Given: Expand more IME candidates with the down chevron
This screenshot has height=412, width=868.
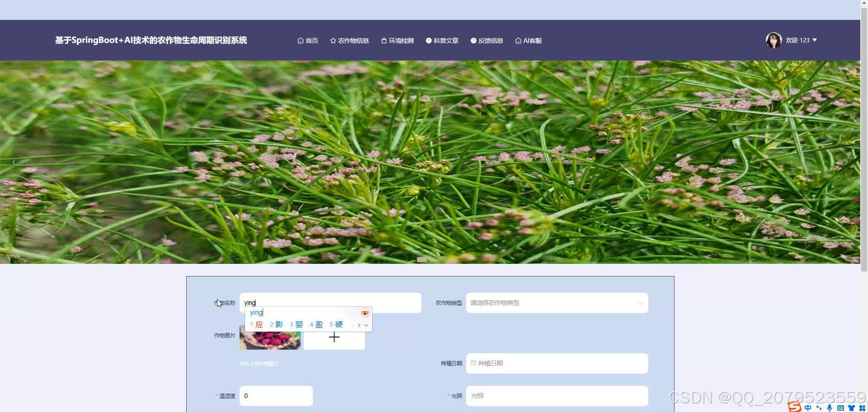Looking at the screenshot, I should click(366, 324).
